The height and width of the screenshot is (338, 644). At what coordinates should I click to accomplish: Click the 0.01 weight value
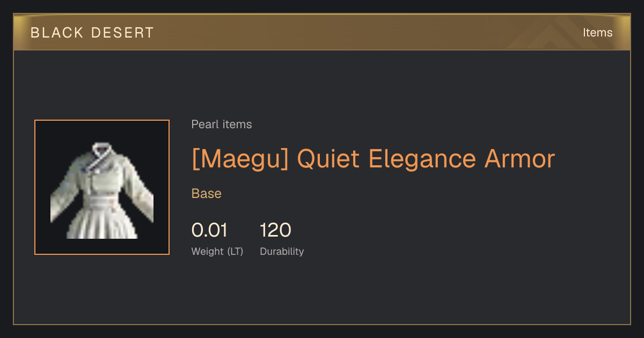209,230
